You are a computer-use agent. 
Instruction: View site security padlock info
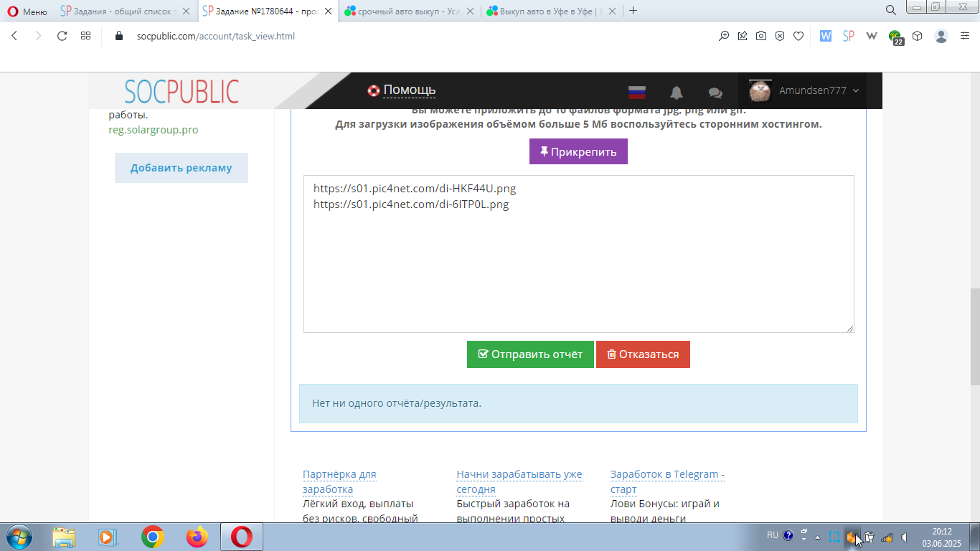(x=119, y=36)
